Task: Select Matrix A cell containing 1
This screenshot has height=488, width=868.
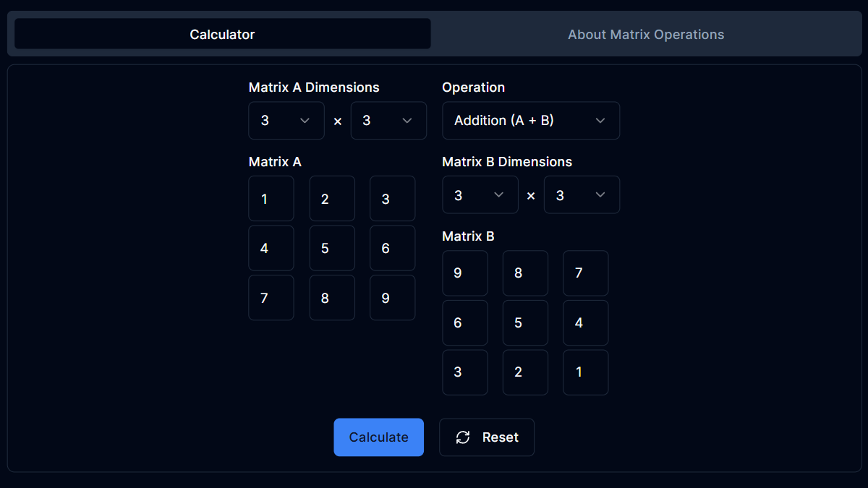Action: pos(271,198)
